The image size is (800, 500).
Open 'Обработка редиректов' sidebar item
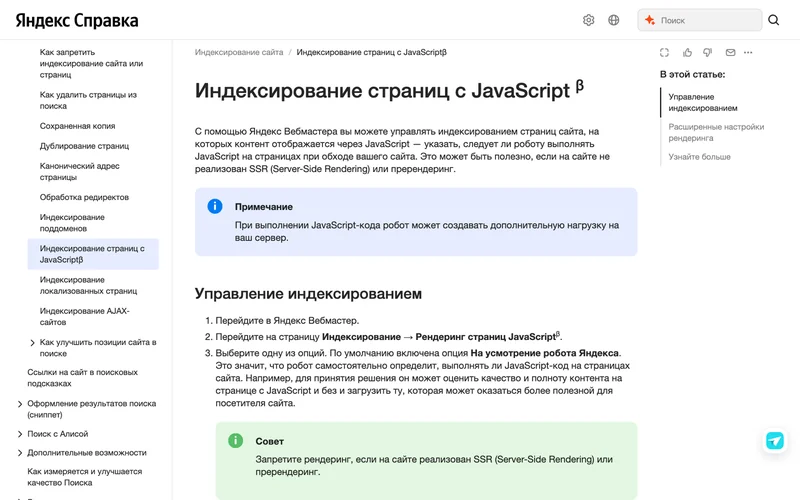pos(84,197)
